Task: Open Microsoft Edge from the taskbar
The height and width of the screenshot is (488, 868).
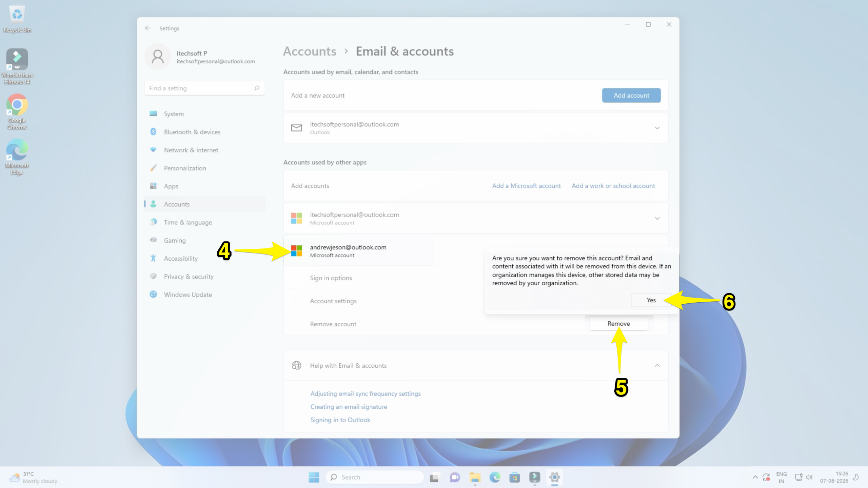Action: [x=495, y=477]
